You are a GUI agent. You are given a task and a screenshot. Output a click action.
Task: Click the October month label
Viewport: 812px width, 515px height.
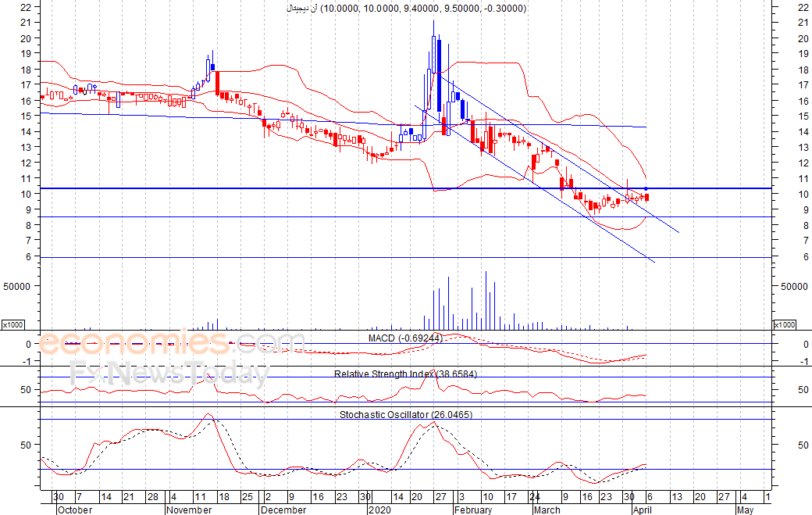pyautogui.click(x=75, y=510)
